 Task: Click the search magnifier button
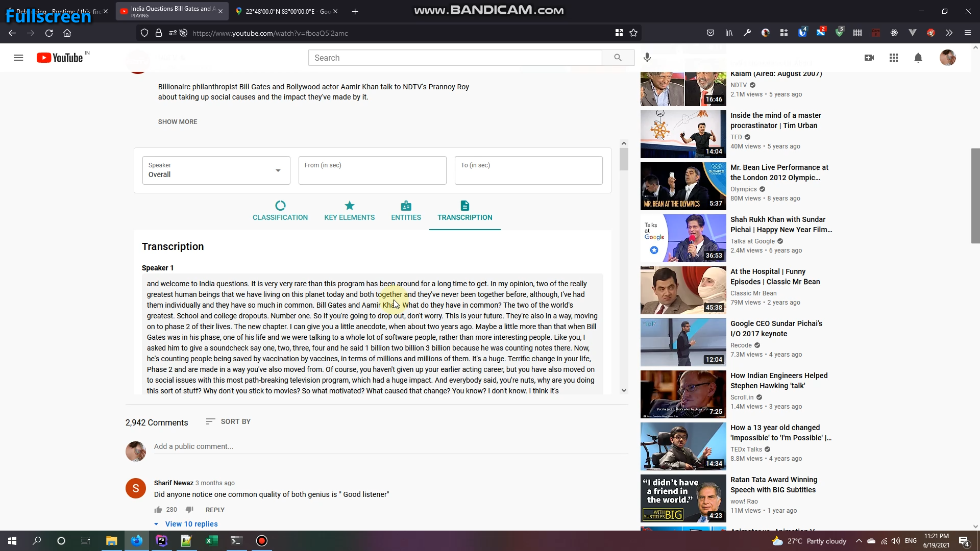[x=618, y=58]
